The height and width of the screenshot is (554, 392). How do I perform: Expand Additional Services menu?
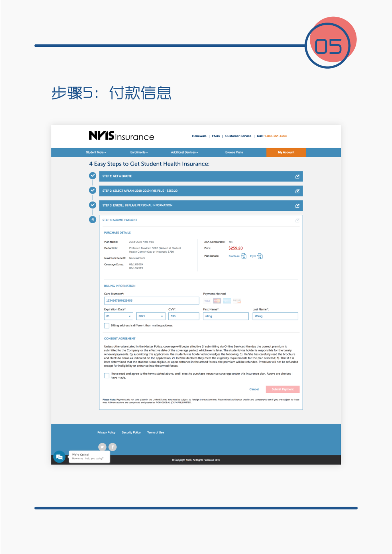pyautogui.click(x=184, y=152)
